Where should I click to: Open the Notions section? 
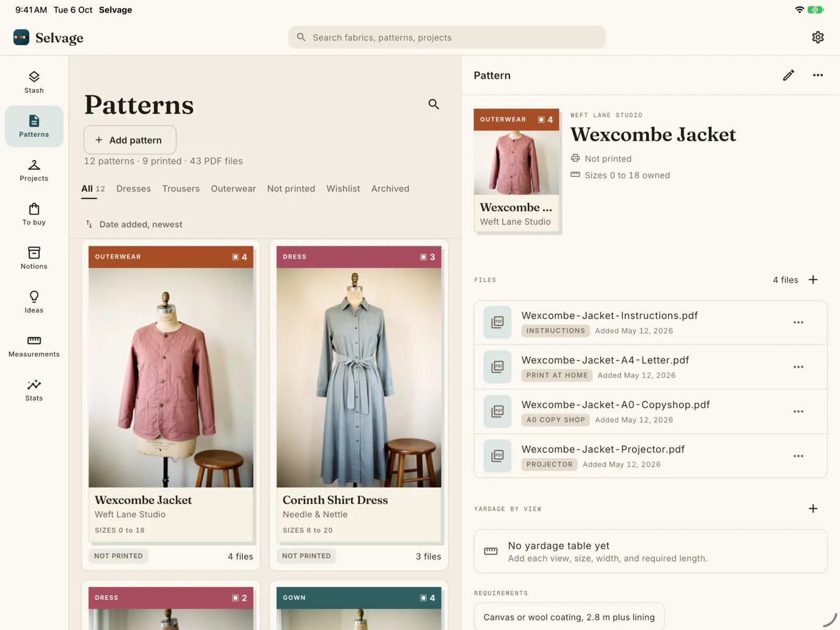34,259
